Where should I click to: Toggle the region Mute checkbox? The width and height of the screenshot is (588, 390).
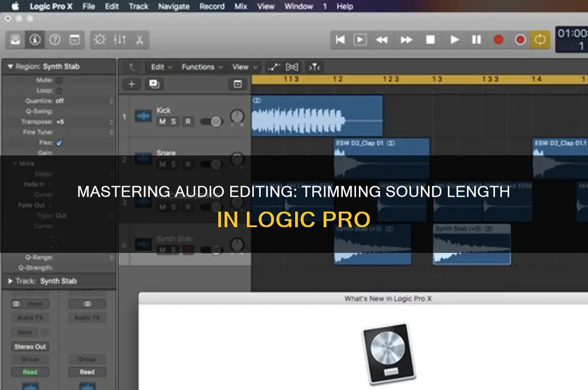point(59,80)
